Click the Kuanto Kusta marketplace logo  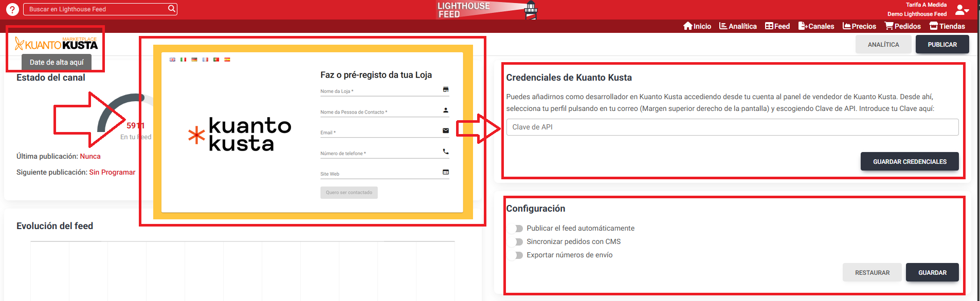click(56, 44)
